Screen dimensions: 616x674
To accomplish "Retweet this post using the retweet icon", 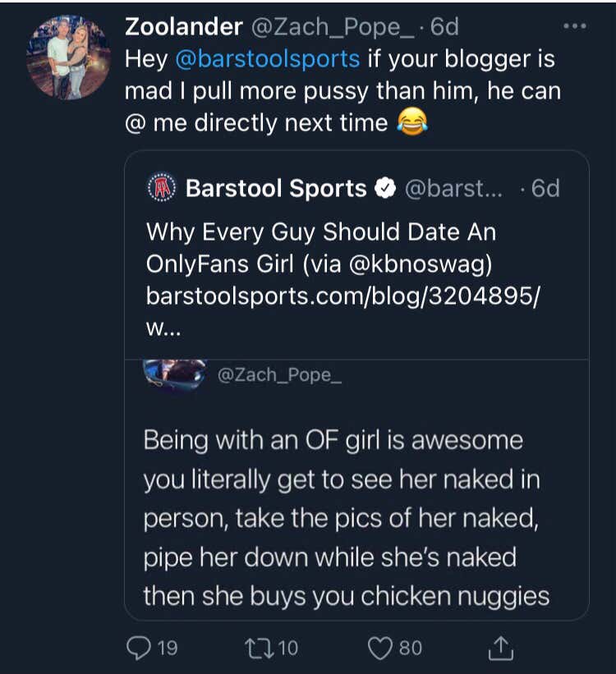I will [260, 648].
